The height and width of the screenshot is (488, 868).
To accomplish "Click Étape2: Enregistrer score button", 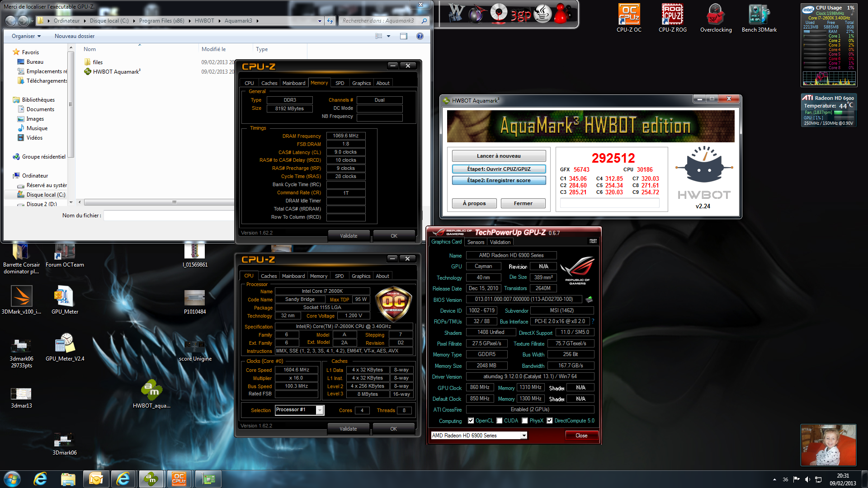I will tap(499, 180).
